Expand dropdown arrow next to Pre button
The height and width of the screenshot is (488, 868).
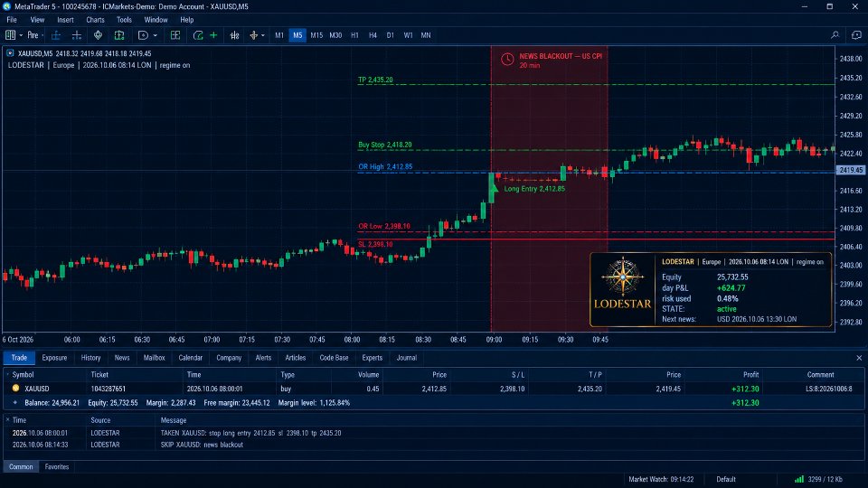coord(42,35)
